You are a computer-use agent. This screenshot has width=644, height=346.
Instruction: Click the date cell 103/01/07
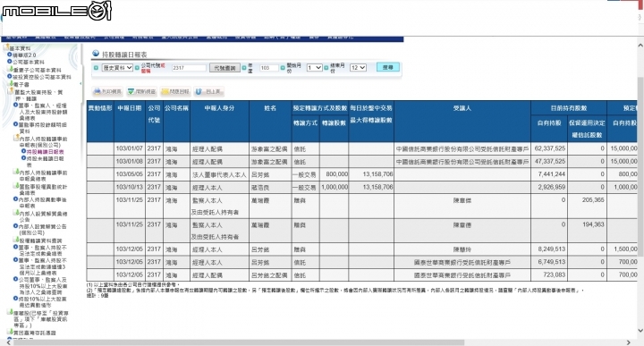tap(130, 148)
